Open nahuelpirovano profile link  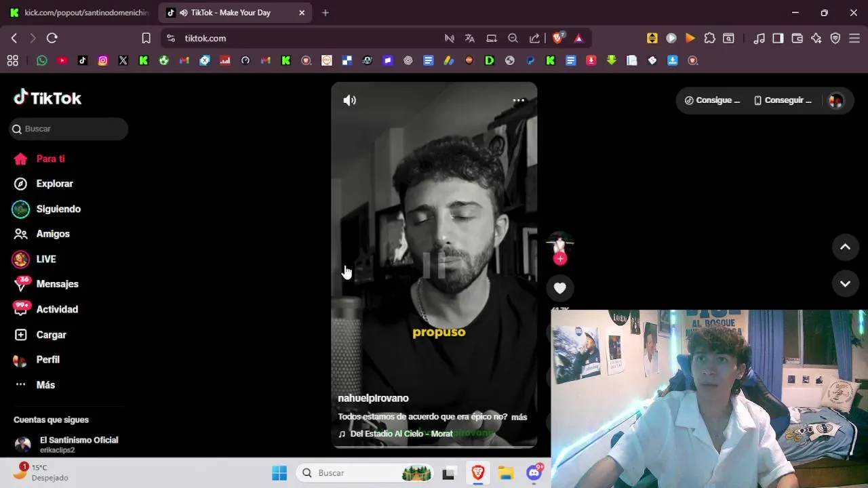(x=373, y=398)
